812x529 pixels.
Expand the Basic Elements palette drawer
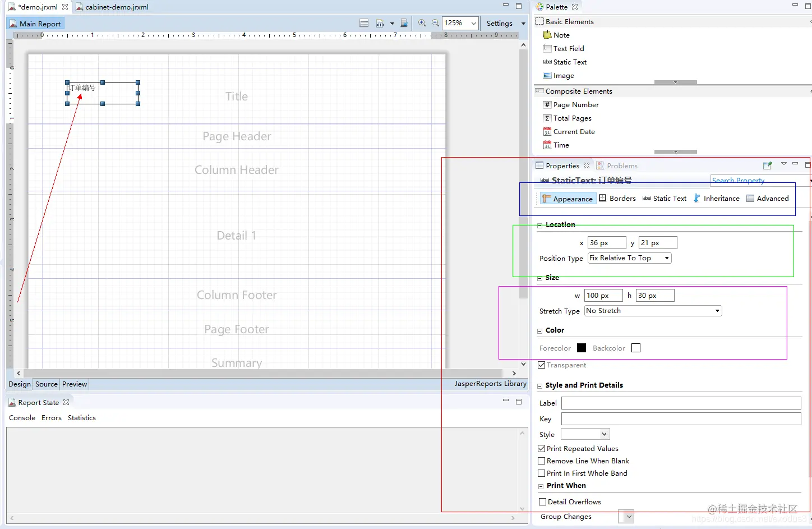[672, 21]
